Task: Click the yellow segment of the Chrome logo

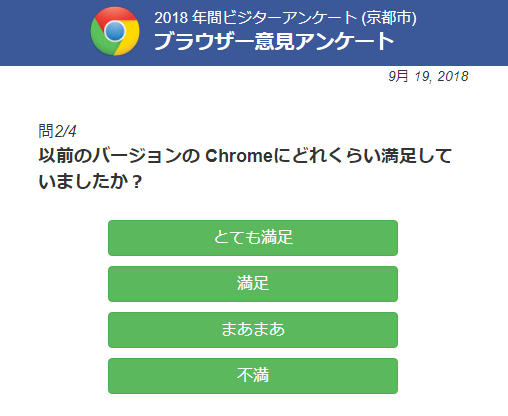Action: pos(131,40)
